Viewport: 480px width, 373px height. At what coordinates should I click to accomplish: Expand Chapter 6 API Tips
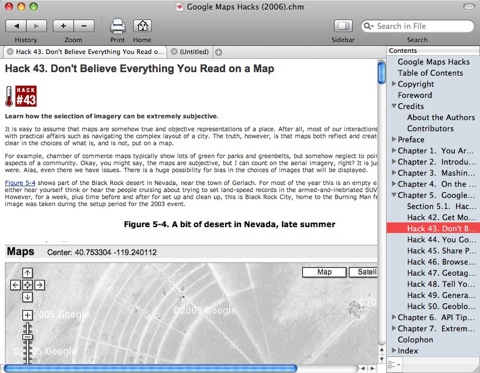[394, 317]
